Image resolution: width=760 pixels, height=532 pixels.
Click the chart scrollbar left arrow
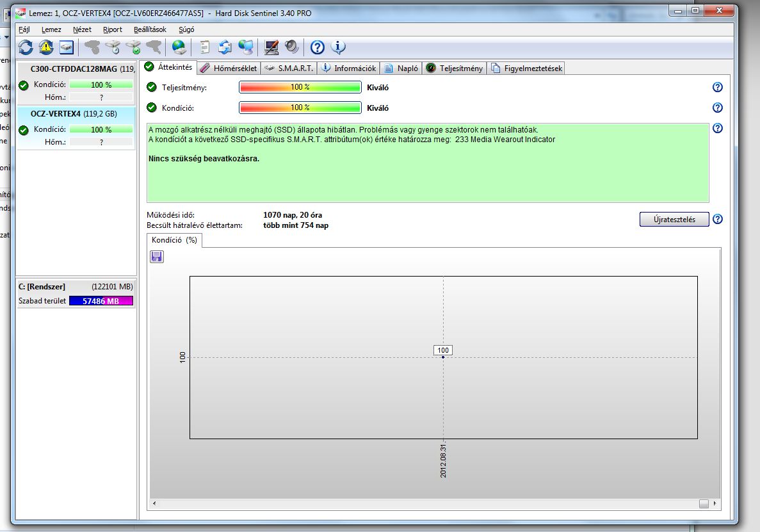coord(154,503)
